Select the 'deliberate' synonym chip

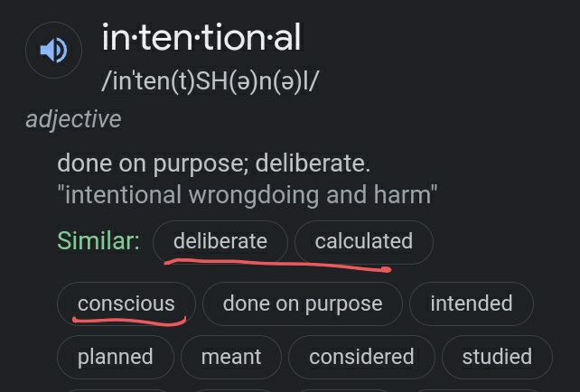tap(220, 241)
